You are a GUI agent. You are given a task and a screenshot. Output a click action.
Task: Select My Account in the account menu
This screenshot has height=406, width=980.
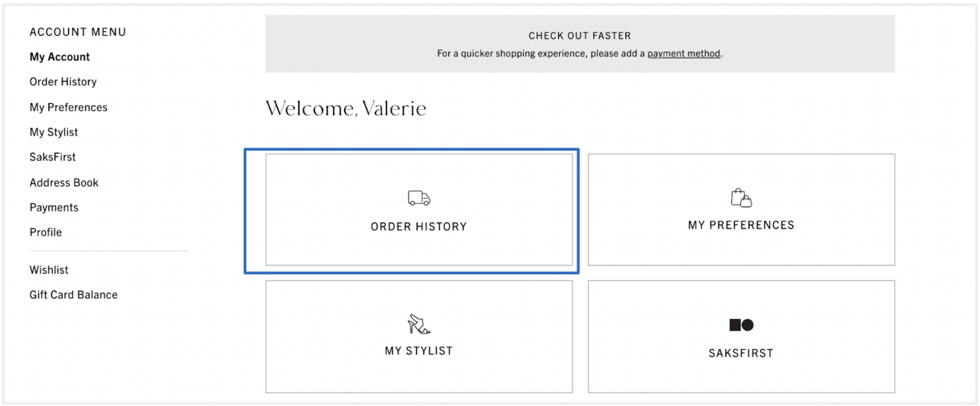pyautogui.click(x=60, y=57)
